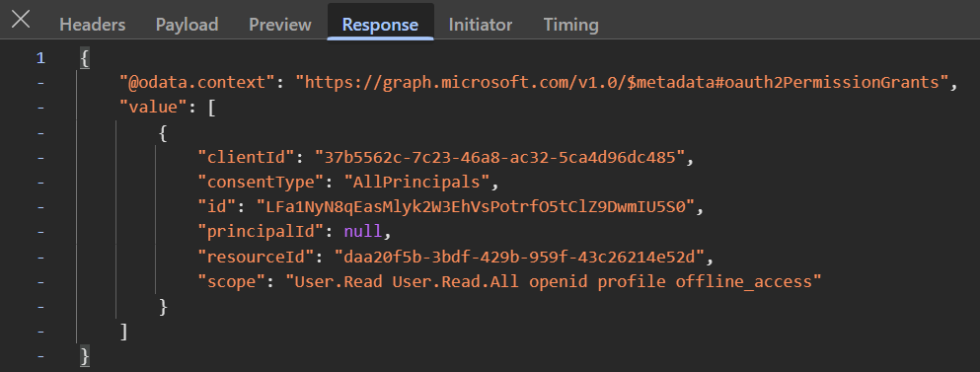Click line number 1 in the gutter
This screenshot has height=372, width=980.
coord(40,59)
